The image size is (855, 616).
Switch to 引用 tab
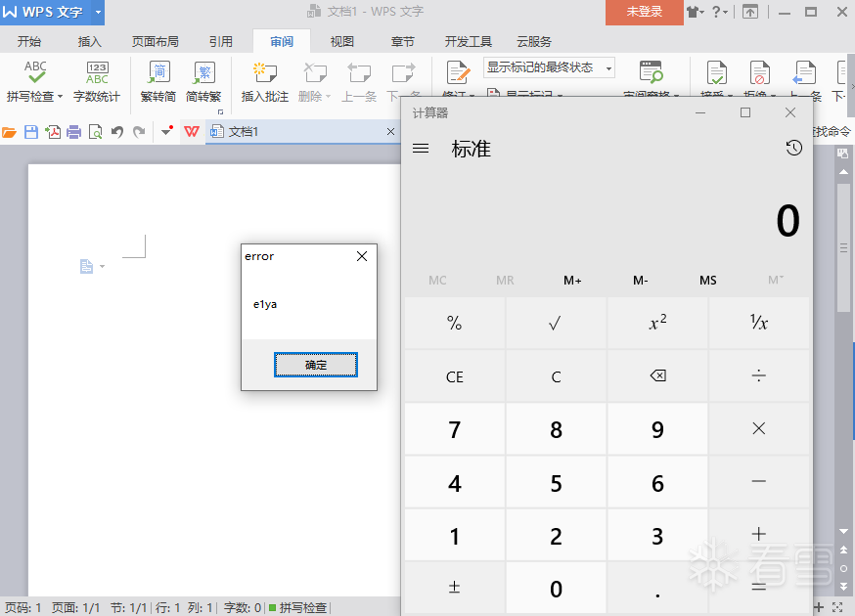coord(221,41)
